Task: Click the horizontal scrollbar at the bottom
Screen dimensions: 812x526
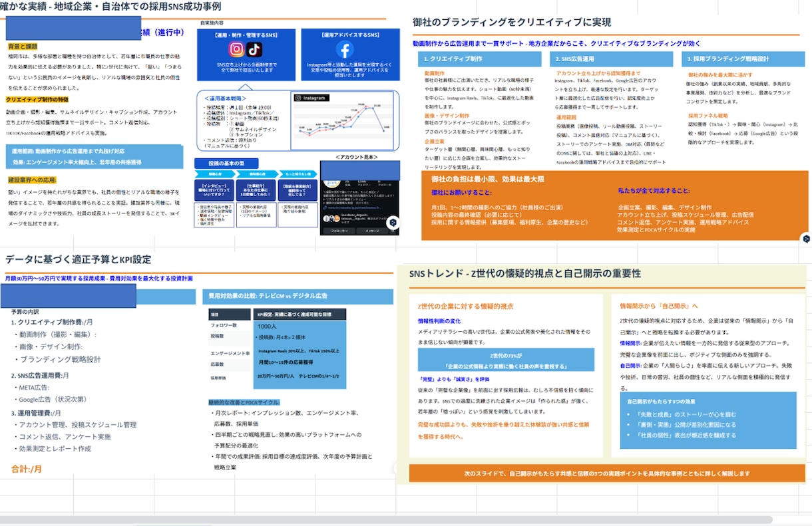Action: coord(386,519)
